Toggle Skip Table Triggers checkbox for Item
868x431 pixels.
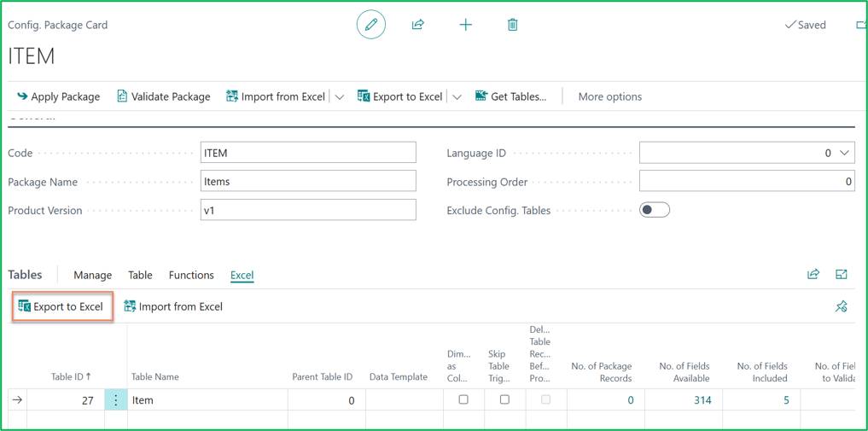click(505, 399)
